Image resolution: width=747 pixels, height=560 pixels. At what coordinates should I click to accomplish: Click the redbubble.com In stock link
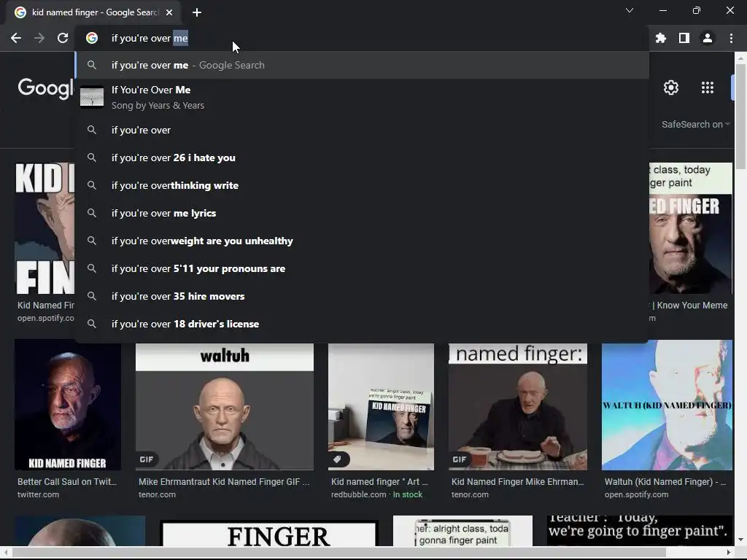pos(376,495)
